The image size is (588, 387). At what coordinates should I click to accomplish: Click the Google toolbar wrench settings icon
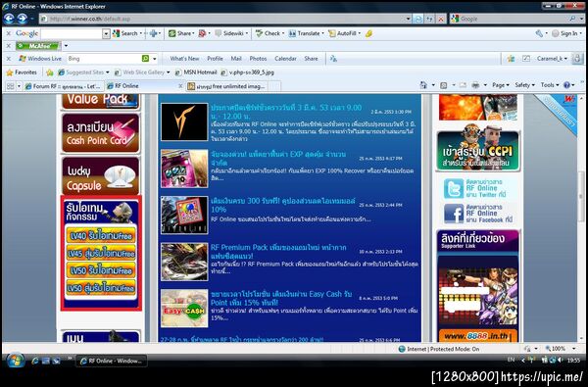[x=539, y=33]
